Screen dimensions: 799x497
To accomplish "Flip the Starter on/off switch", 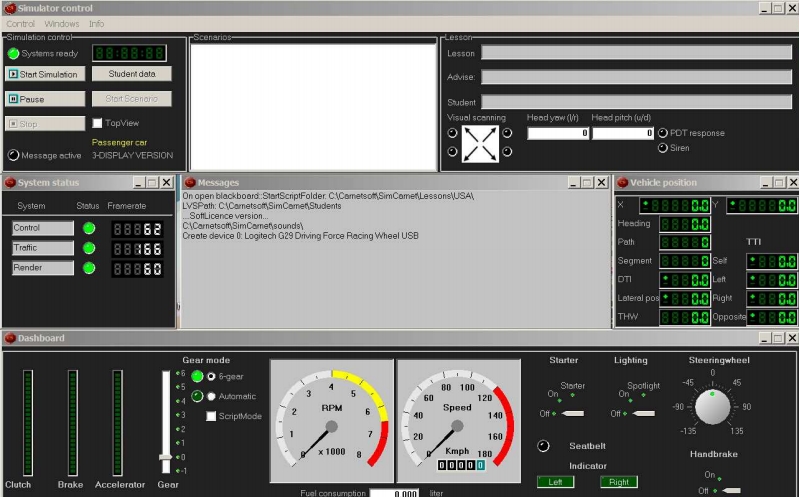I will pos(571,413).
